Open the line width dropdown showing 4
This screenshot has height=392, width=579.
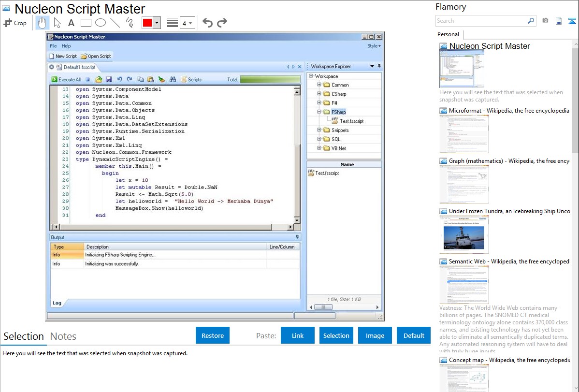pos(187,23)
